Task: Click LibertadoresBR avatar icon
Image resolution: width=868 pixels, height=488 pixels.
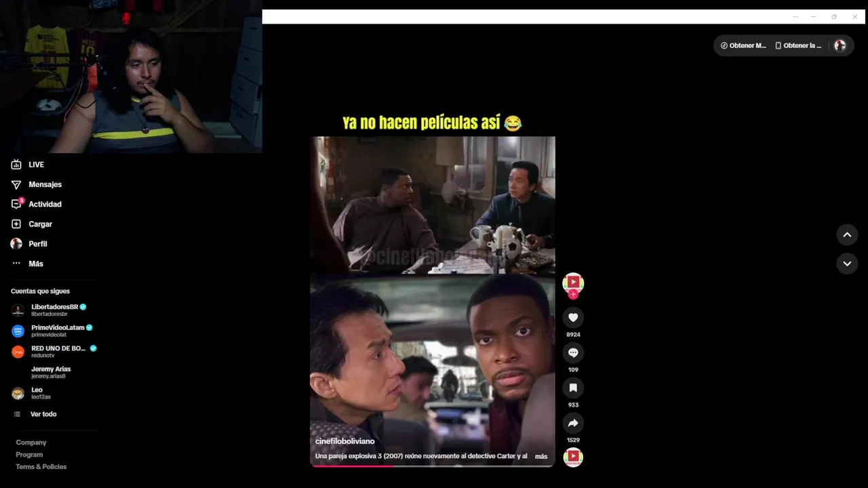Action: point(18,310)
